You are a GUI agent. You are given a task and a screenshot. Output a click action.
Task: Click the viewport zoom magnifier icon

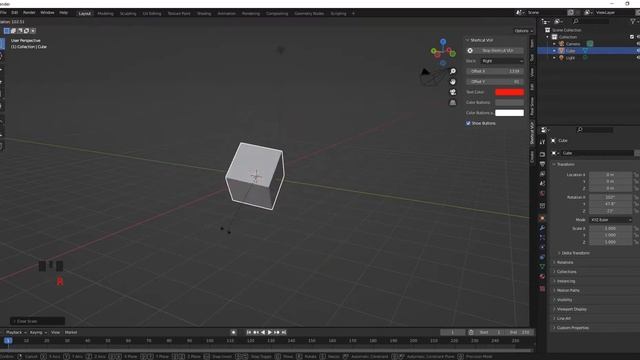click(x=453, y=71)
